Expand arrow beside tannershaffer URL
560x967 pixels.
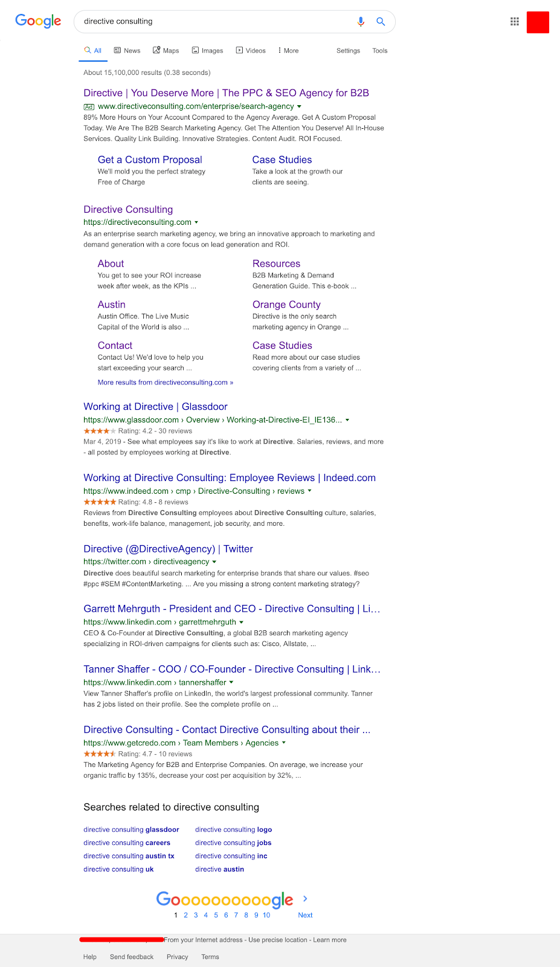pos(231,682)
